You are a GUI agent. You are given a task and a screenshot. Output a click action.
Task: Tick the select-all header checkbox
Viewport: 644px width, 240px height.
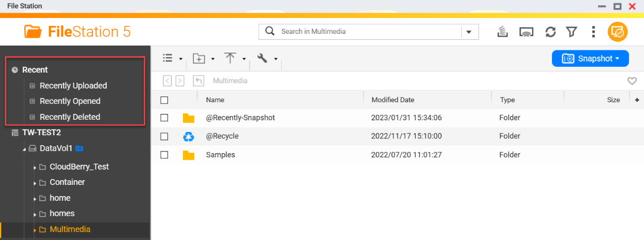click(x=164, y=100)
